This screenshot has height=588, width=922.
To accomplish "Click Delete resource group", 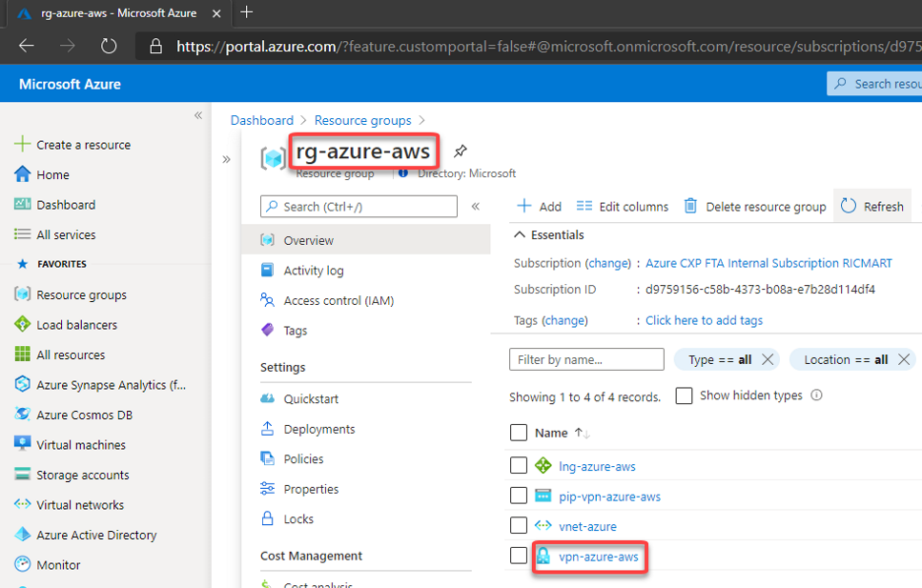I will pos(755,207).
